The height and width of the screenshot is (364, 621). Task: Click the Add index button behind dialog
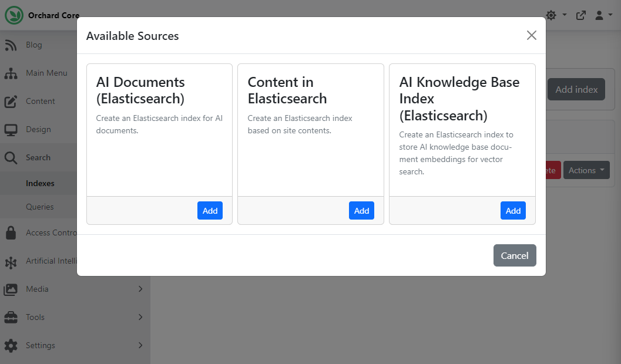(x=576, y=89)
